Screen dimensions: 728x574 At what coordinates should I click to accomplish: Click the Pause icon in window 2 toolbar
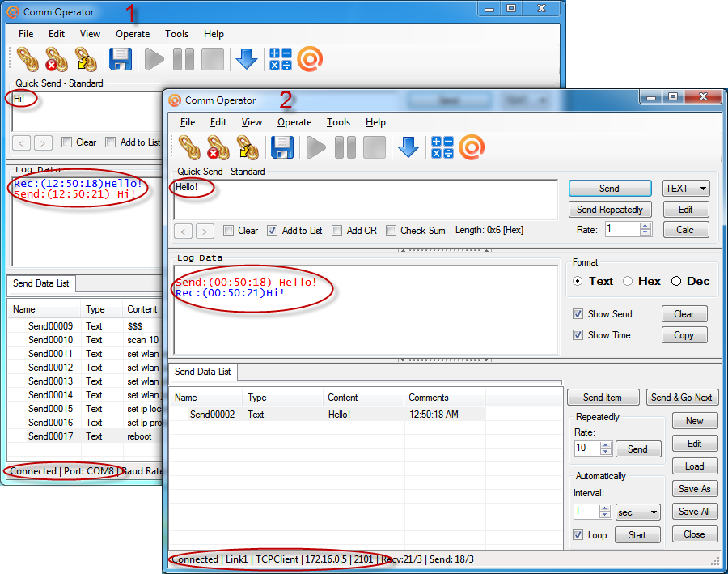click(x=345, y=147)
